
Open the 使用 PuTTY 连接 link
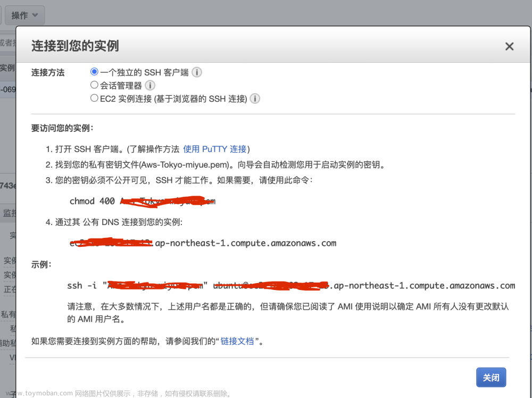[214, 150]
